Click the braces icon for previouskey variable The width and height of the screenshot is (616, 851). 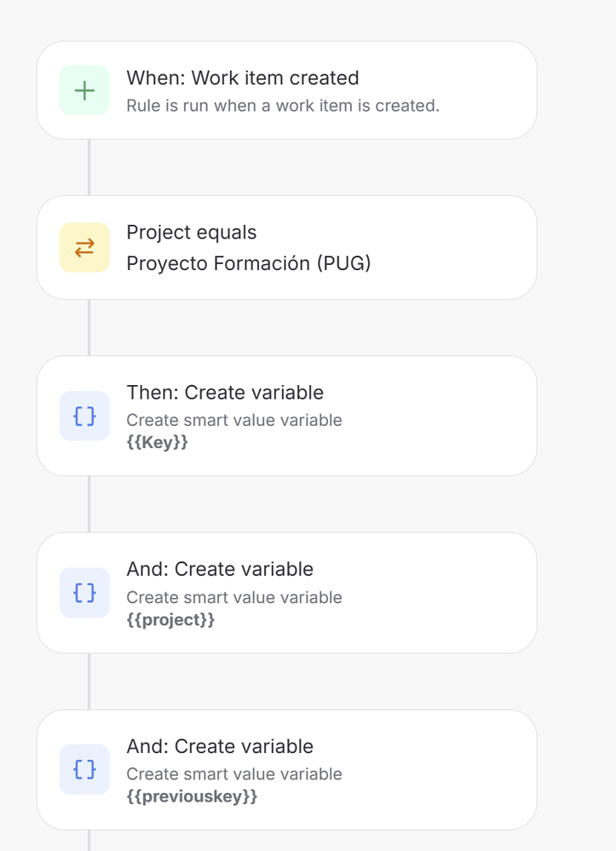(x=84, y=769)
